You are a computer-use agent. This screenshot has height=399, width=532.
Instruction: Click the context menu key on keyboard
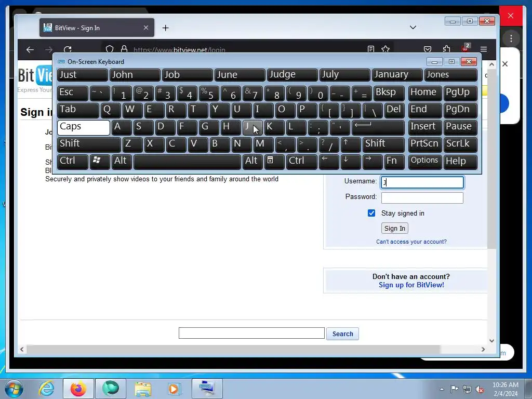(x=274, y=162)
